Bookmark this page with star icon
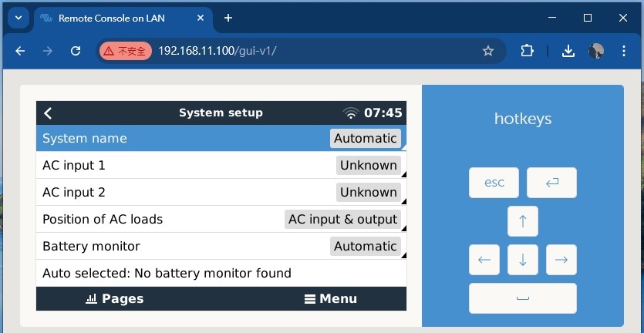 coord(487,51)
